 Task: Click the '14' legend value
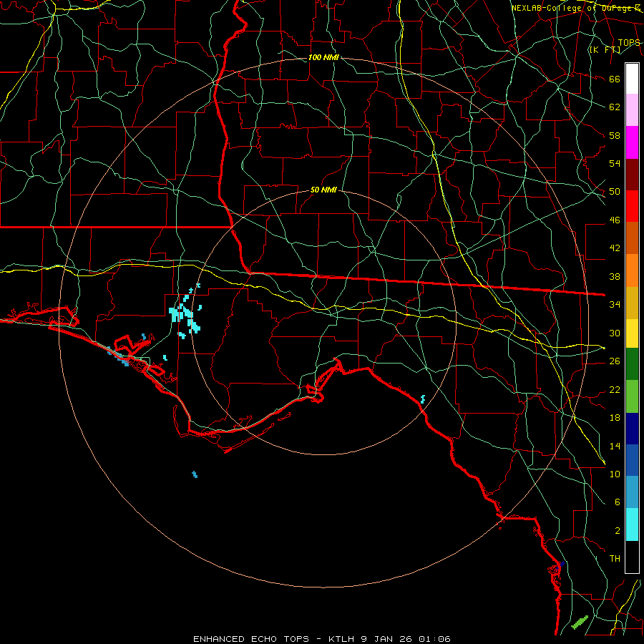(x=615, y=446)
